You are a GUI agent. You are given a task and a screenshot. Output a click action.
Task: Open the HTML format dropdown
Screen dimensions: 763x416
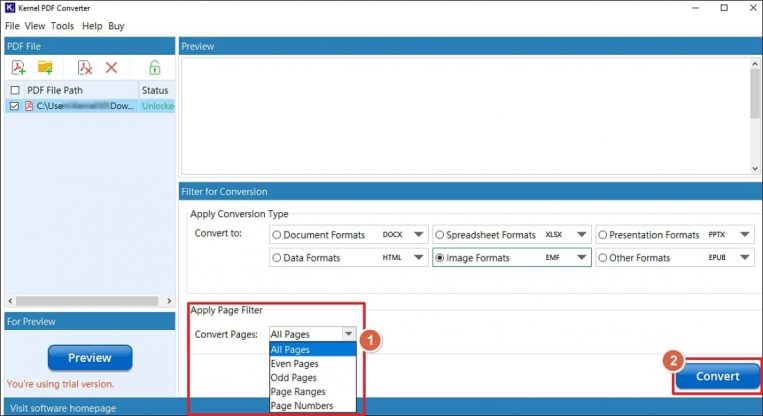[418, 257]
